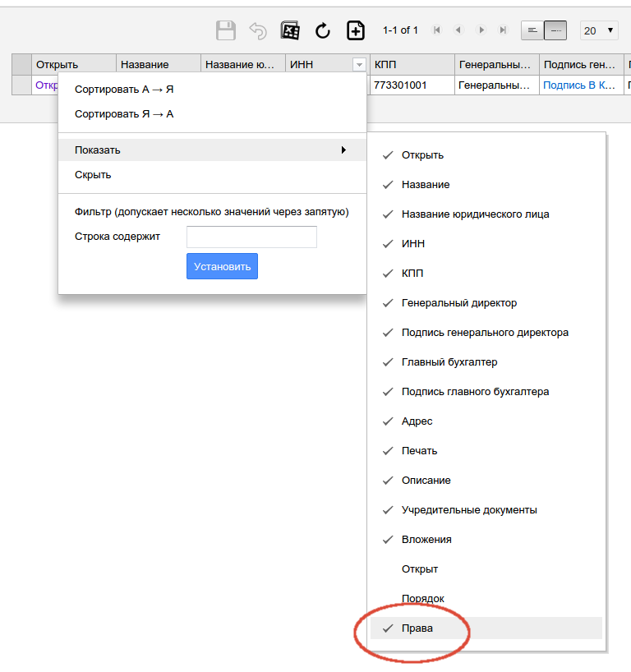This screenshot has height=672, width=631.
Task: Export table to Excel icon
Action: 290,30
